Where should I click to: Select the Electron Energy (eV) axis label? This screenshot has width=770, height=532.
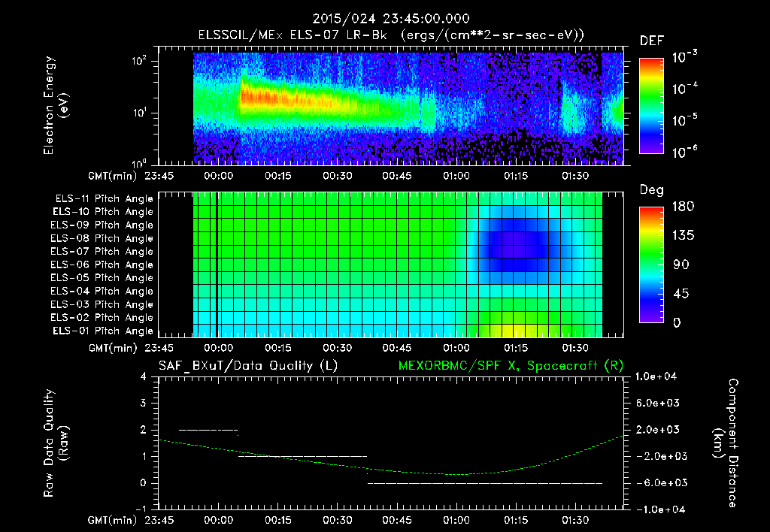pos(56,105)
